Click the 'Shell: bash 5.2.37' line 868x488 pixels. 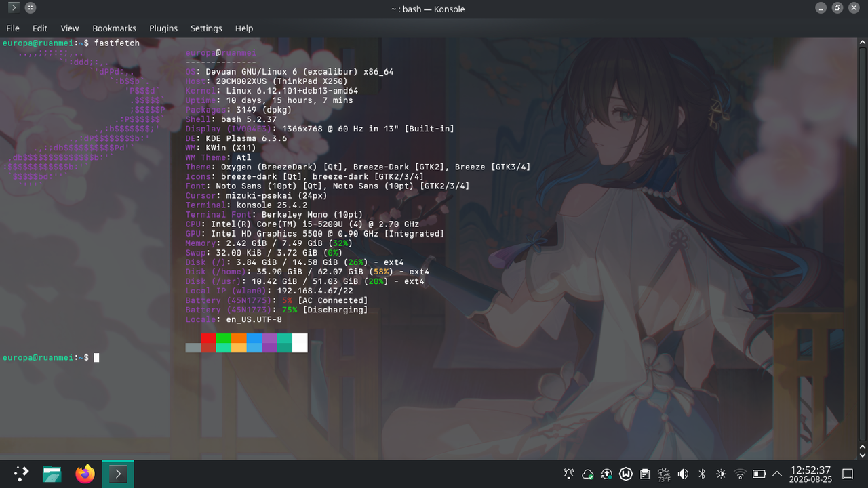pos(231,119)
